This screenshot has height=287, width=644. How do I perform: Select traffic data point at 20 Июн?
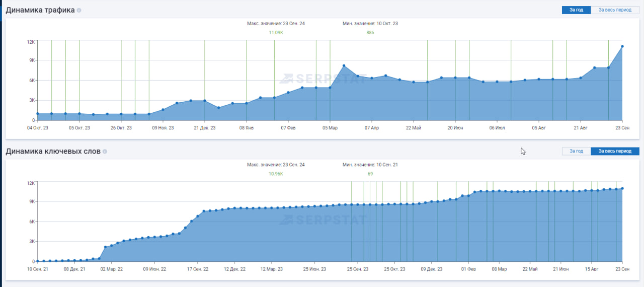pos(455,78)
